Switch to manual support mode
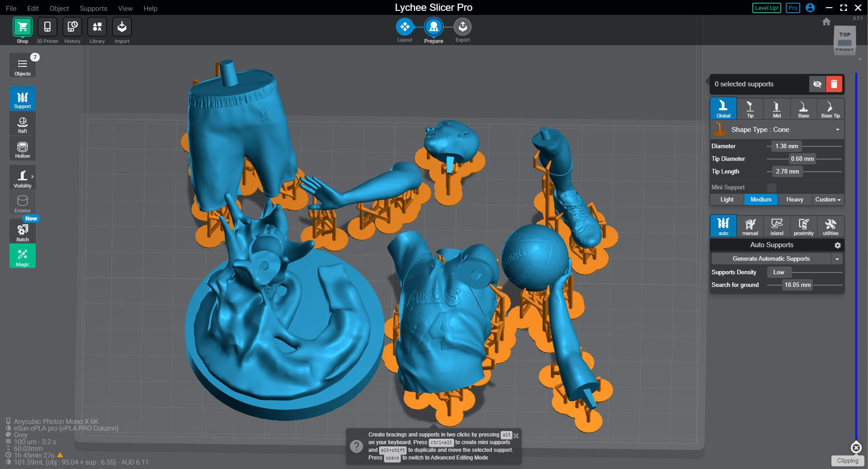868x469 pixels. pyautogui.click(x=750, y=226)
